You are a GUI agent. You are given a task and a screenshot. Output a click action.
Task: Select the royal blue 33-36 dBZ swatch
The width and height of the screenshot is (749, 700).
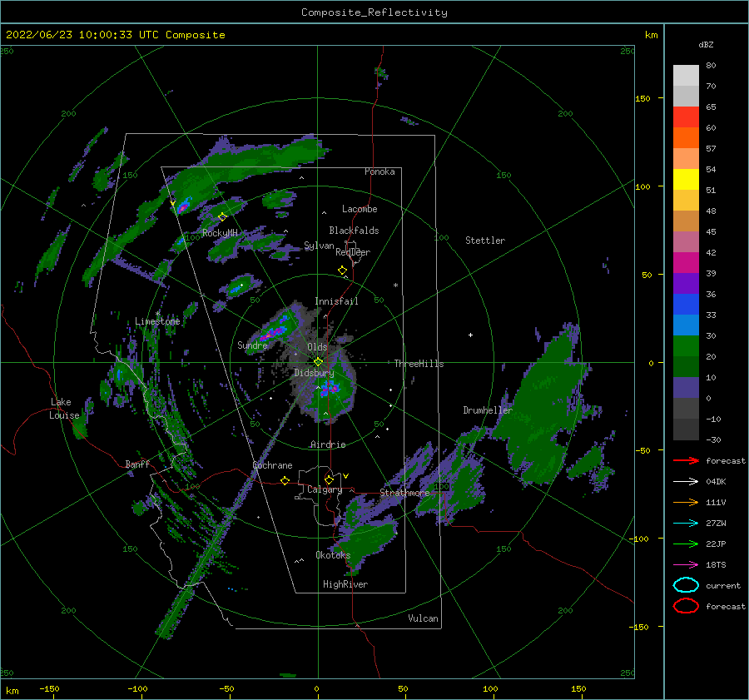click(686, 304)
